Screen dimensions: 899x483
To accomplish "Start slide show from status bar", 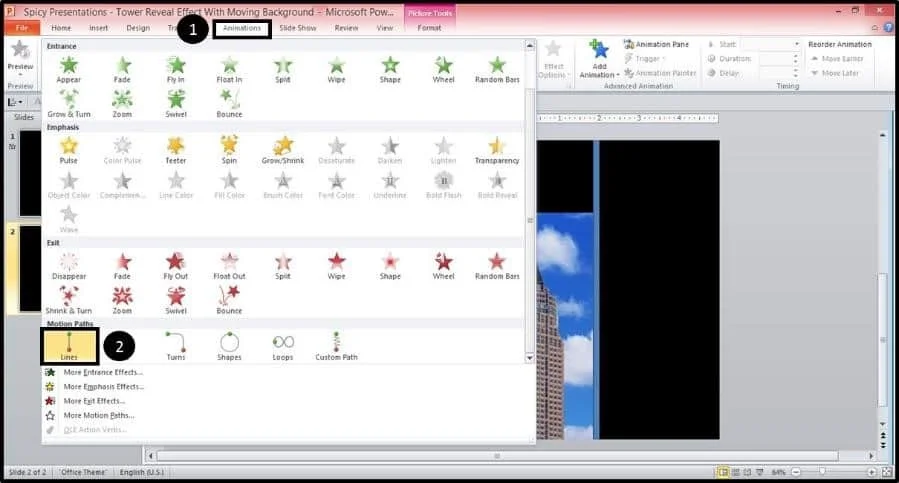I will click(760, 472).
